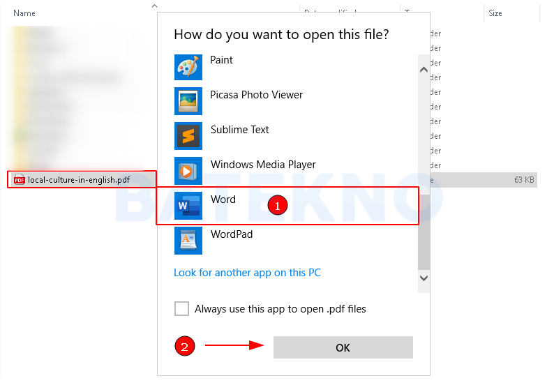Click the 63 KB size cell
Image resolution: width=554 pixels, height=392 pixels.
tap(524, 180)
